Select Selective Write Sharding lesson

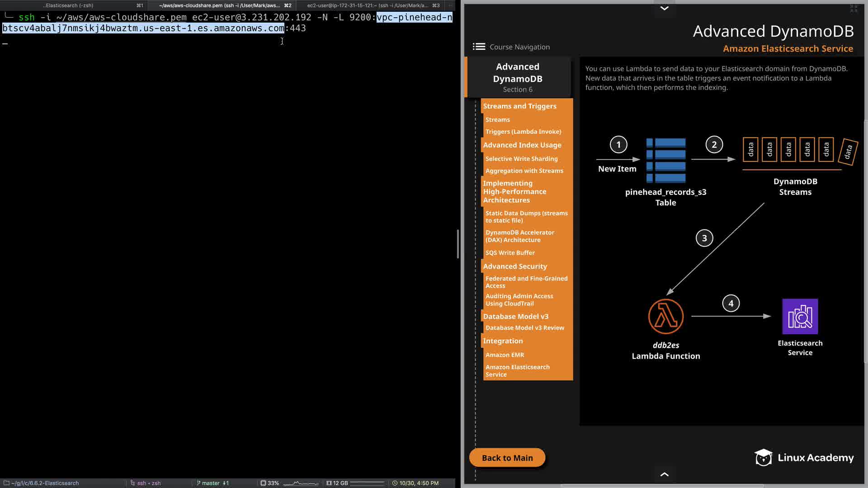(x=521, y=159)
